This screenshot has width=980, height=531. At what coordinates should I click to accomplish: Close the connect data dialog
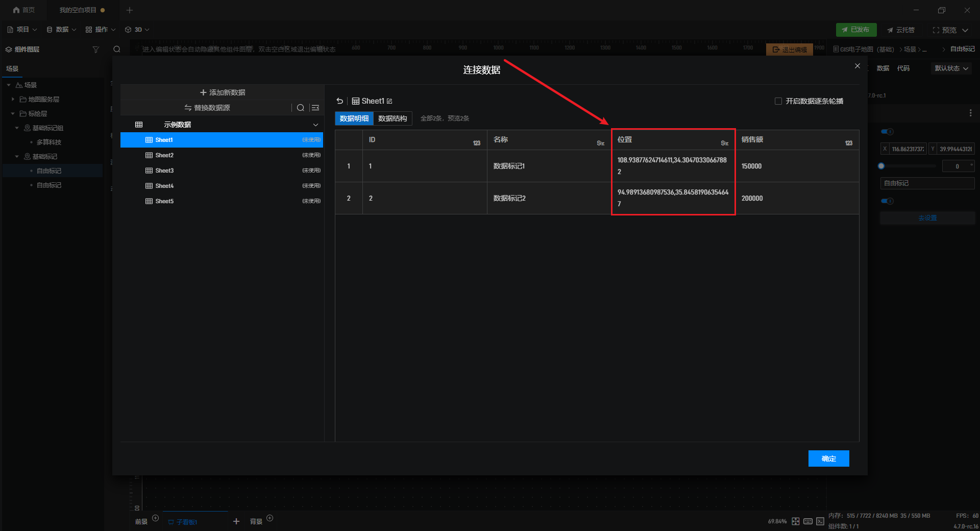click(857, 66)
